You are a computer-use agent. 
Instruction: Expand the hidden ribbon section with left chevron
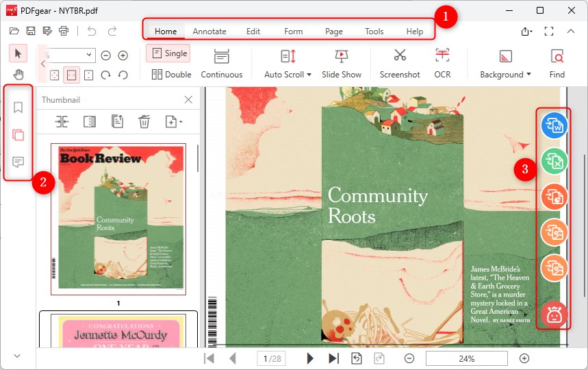pos(43,64)
